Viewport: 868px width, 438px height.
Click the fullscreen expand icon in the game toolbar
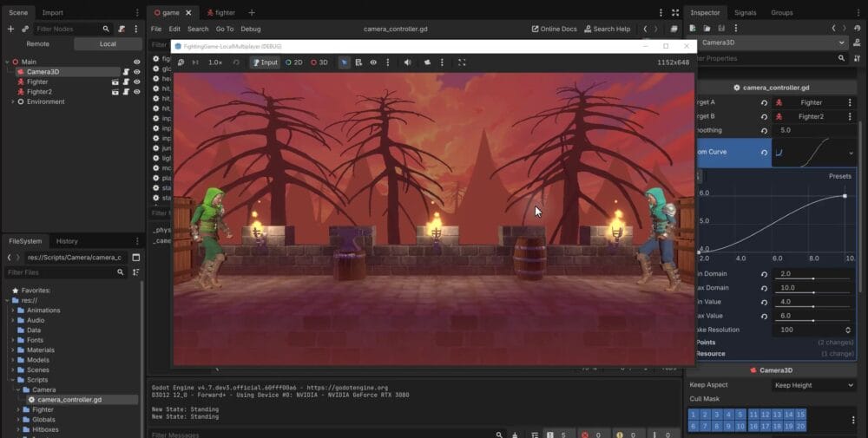pos(462,62)
